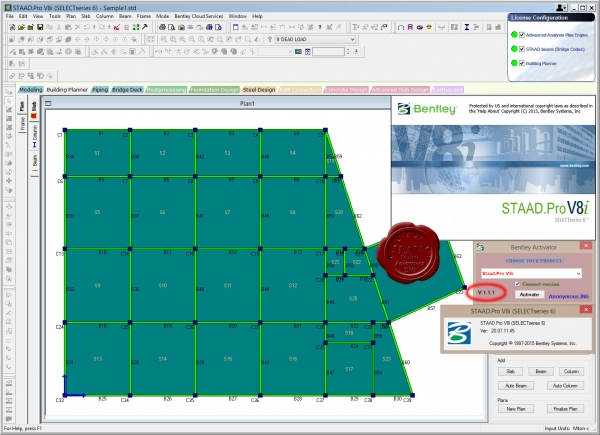Click the question mark help icon near load list
Image resolution: width=600 pixels, height=435 pixels.
(269, 39)
